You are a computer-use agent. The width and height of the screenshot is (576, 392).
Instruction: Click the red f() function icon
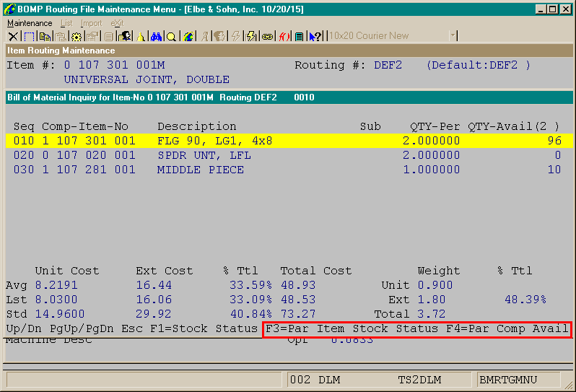pos(284,36)
